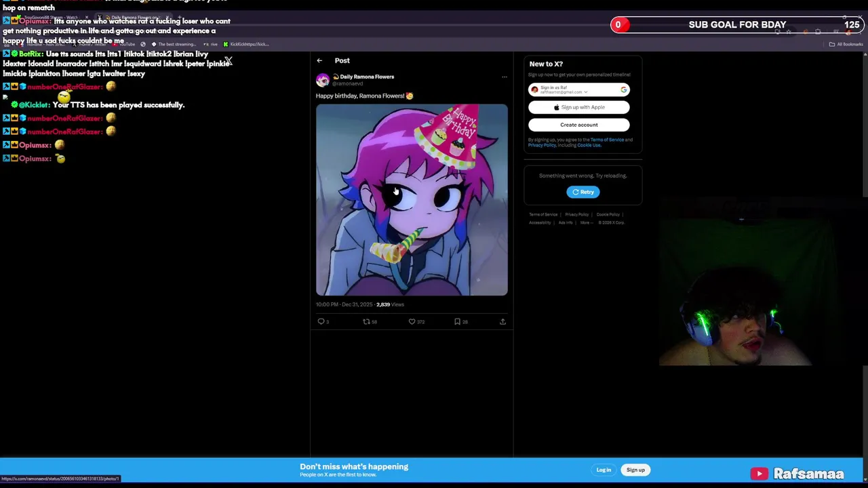
Task: Click the Create account button
Action: pos(579,125)
